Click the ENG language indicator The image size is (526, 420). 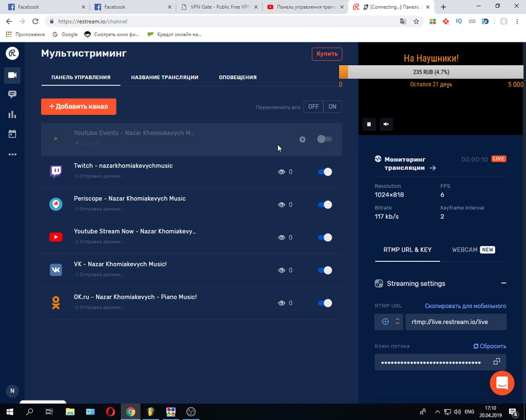click(x=469, y=412)
